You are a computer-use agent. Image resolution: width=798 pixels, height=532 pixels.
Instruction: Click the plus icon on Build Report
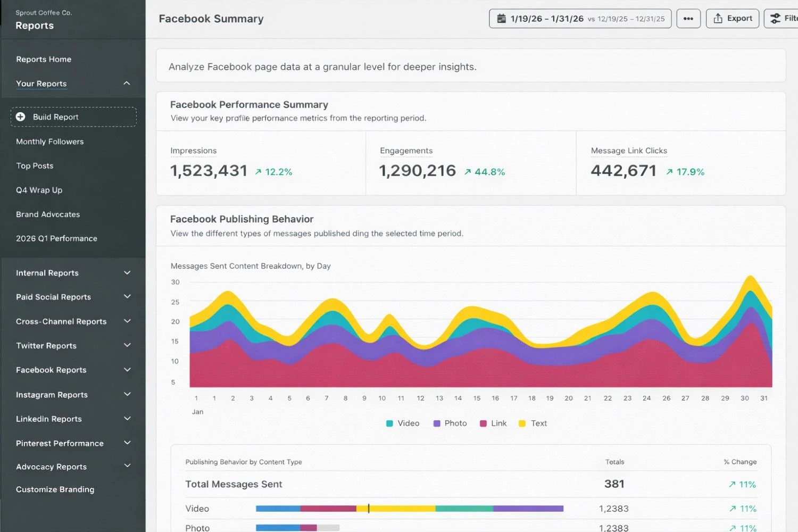(20, 117)
